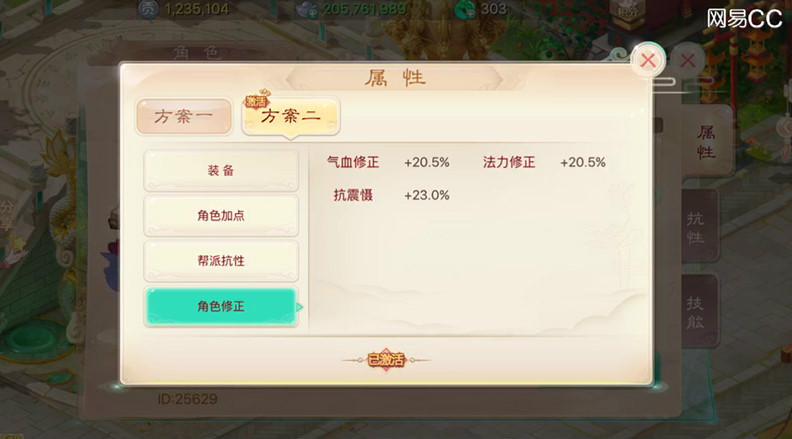Screen dimensions: 792x439
Task: Open the 技能 side tab
Action: (696, 312)
